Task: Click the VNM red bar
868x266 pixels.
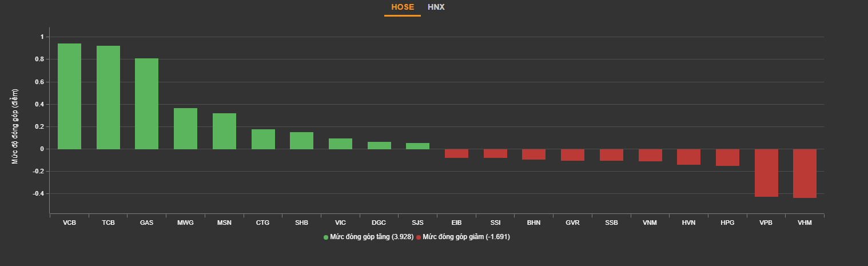Action: [650, 155]
